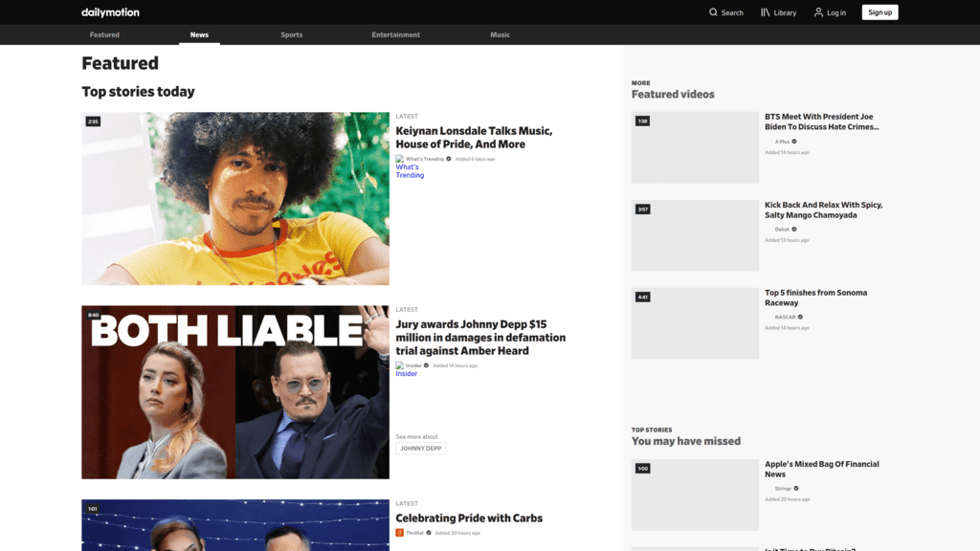Viewport: 980px width, 551px height.
Task: Click the Stringr channel name
Action: [783, 489]
